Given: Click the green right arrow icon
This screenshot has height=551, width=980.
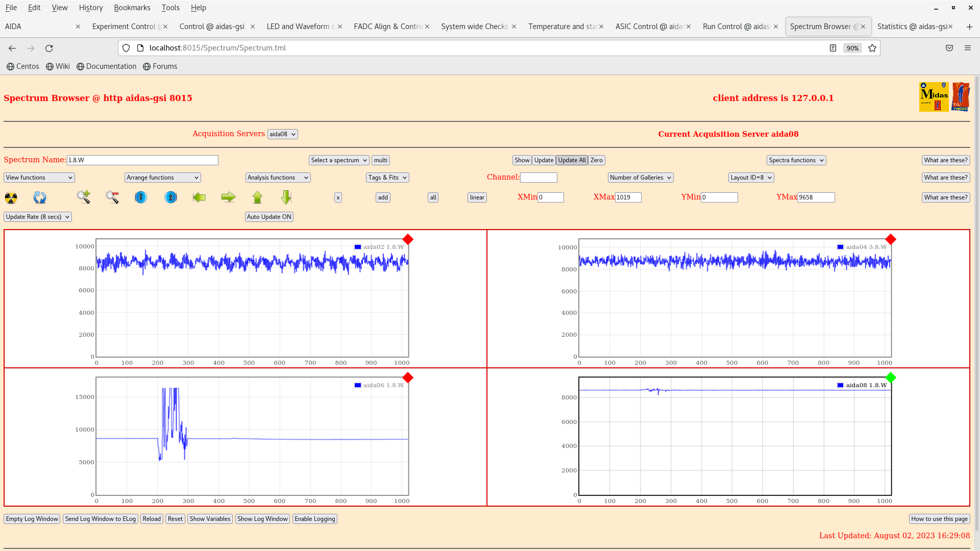Looking at the screenshot, I should (x=228, y=197).
